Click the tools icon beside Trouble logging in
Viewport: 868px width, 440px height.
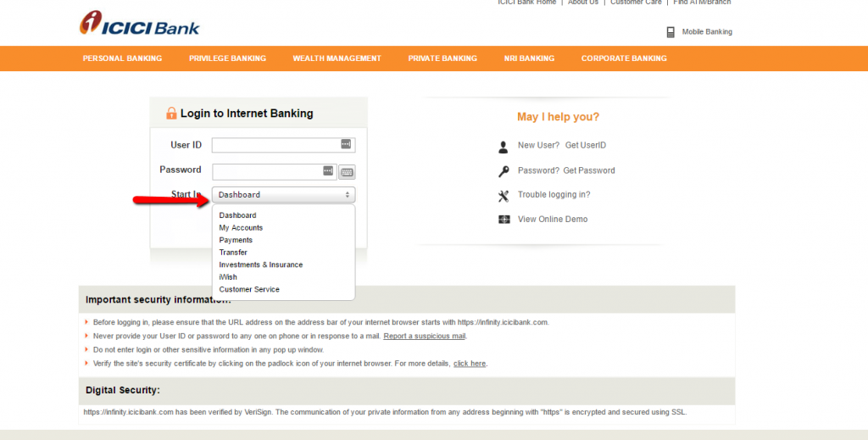504,196
